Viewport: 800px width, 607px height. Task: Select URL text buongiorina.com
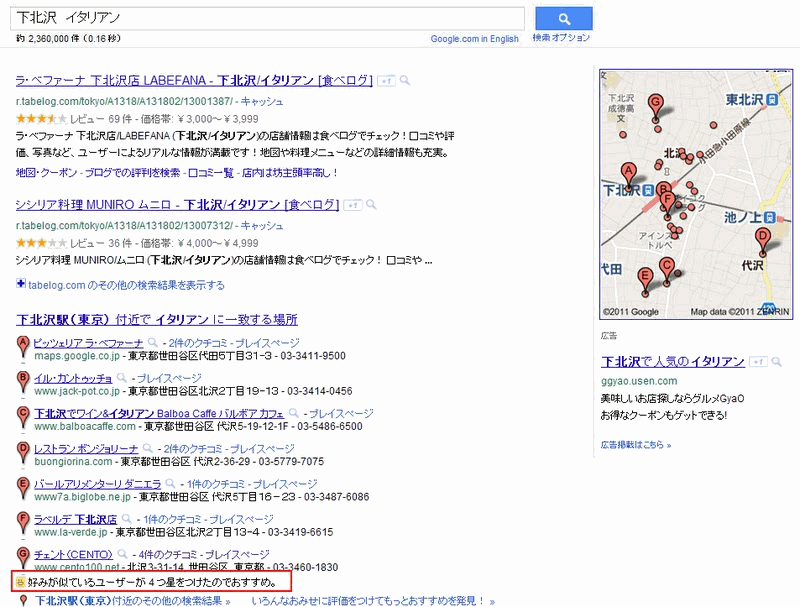(x=73, y=462)
